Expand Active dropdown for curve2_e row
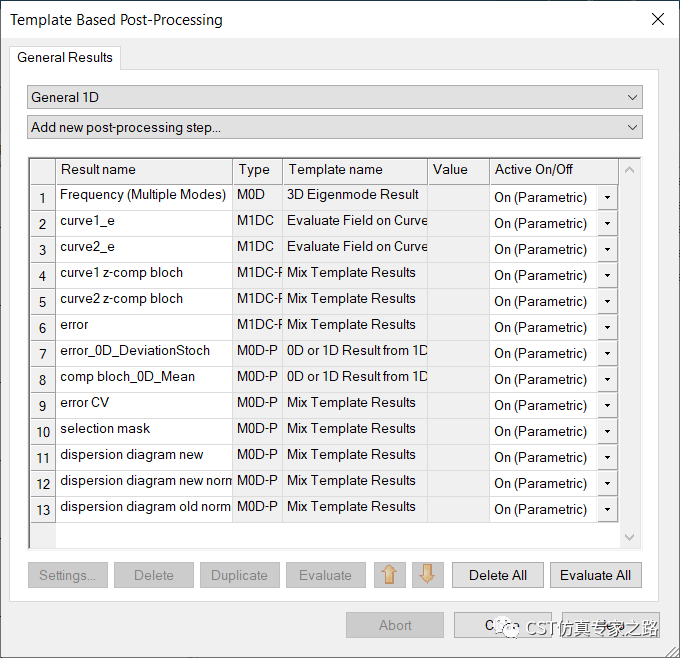The image size is (680, 658). click(x=607, y=249)
